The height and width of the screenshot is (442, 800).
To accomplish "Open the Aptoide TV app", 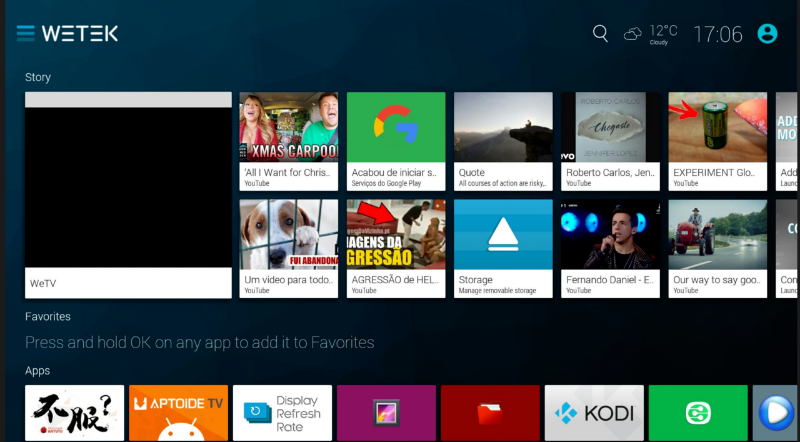I will point(178,413).
